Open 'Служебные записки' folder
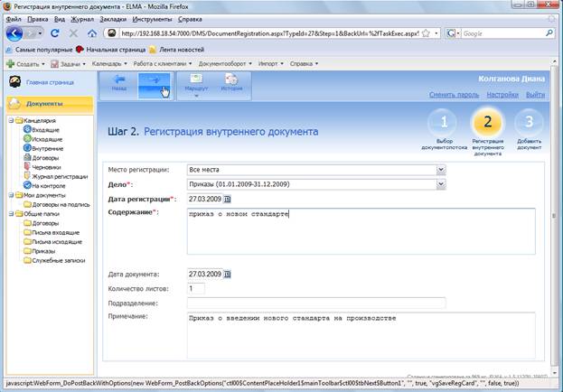Screen dimensions: 563x392 pos(54,260)
